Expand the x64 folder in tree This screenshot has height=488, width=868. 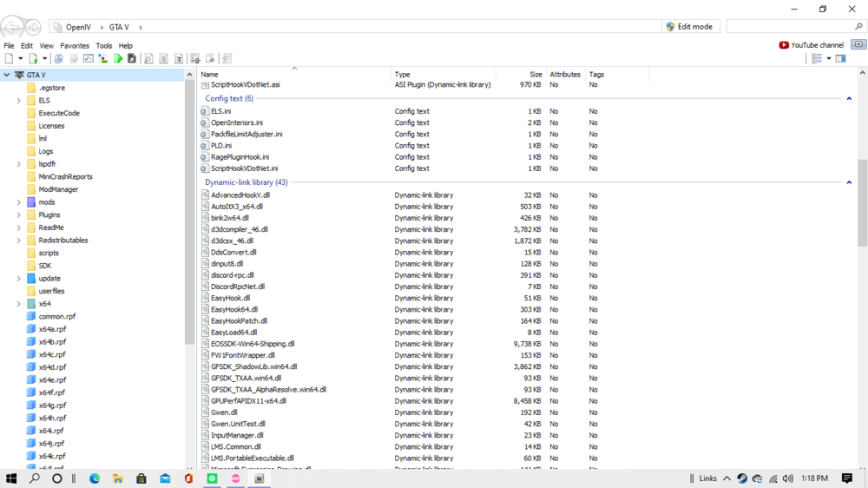[x=19, y=304]
